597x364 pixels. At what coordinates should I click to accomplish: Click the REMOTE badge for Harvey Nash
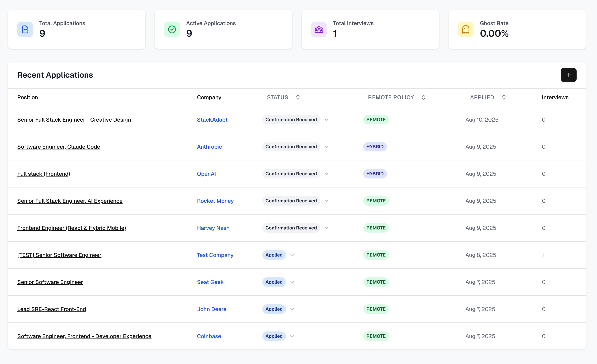tap(376, 228)
